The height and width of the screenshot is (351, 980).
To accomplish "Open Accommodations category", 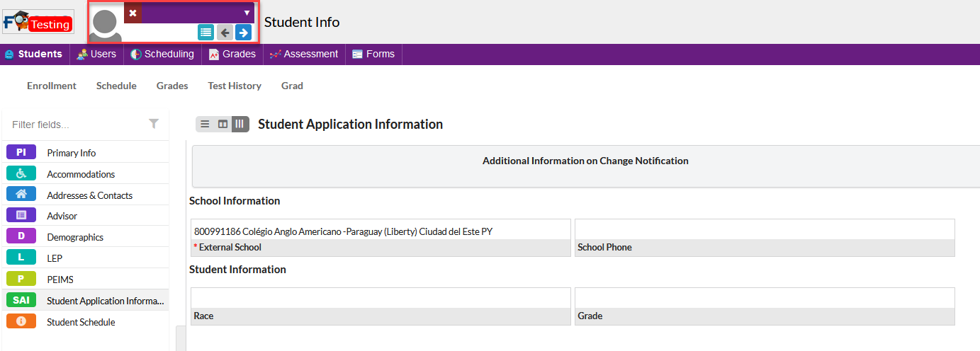I will click(x=85, y=173).
